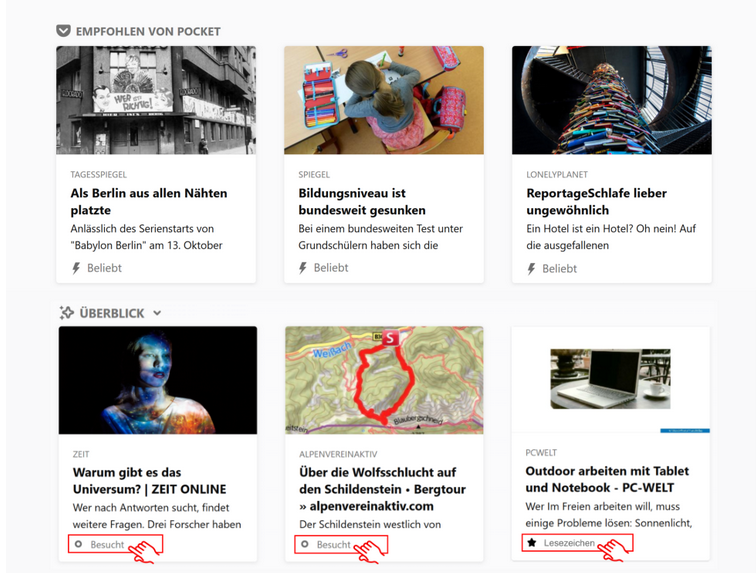The image size is (756, 573).
Task: Click Lesezeichen star icon on PCWELT card
Action: (x=532, y=543)
